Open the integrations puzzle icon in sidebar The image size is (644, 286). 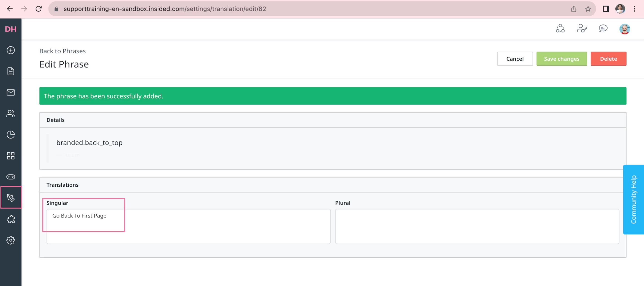[x=10, y=219]
